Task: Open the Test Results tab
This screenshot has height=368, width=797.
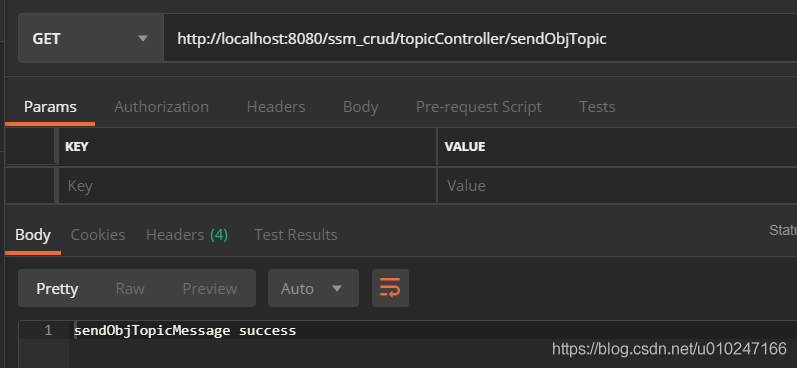Action: click(x=295, y=235)
